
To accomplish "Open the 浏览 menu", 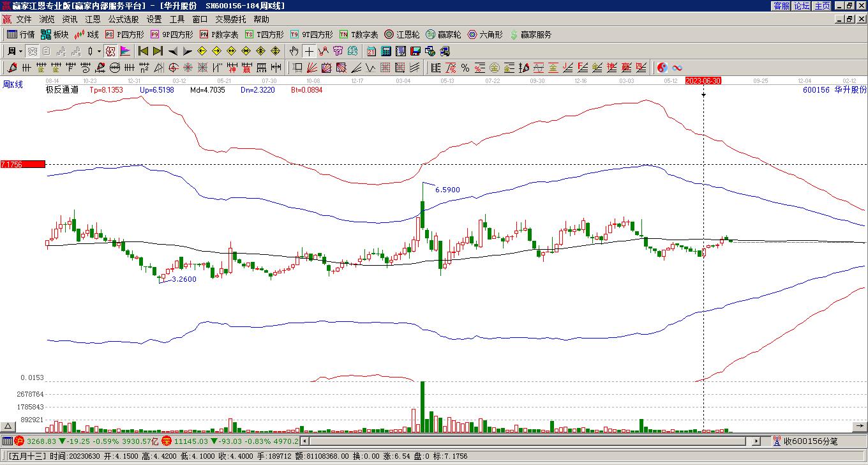I will pyautogui.click(x=47, y=19).
